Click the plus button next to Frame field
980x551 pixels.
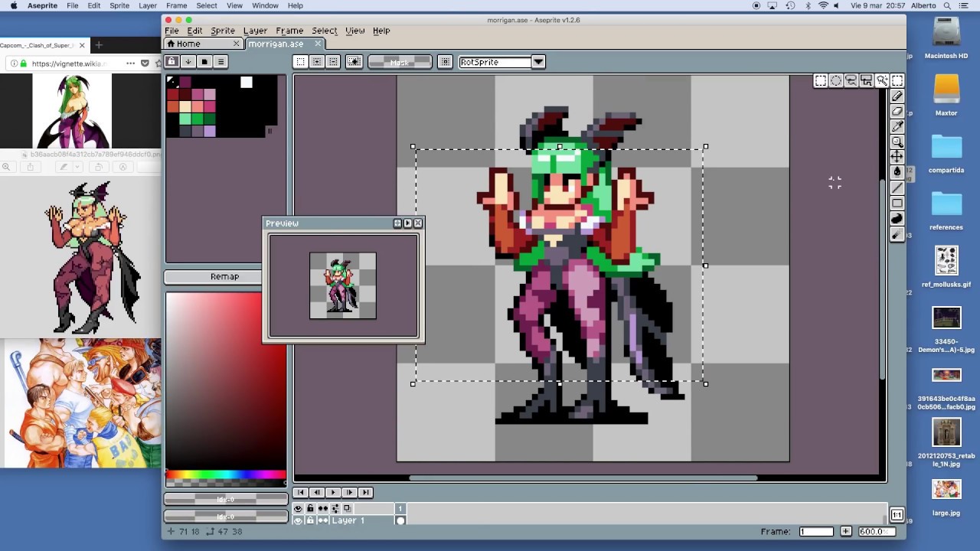[845, 531]
